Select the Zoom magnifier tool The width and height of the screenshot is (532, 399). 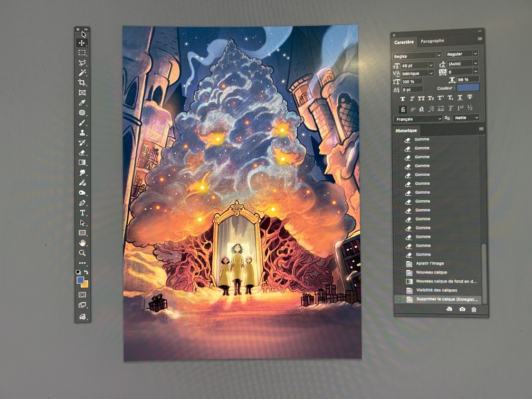point(82,253)
